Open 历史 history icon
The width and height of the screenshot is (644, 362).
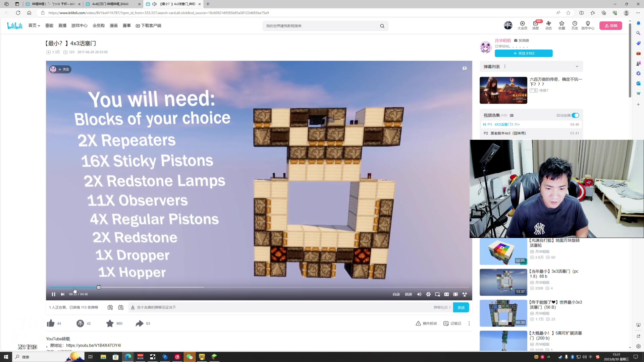[x=575, y=25]
